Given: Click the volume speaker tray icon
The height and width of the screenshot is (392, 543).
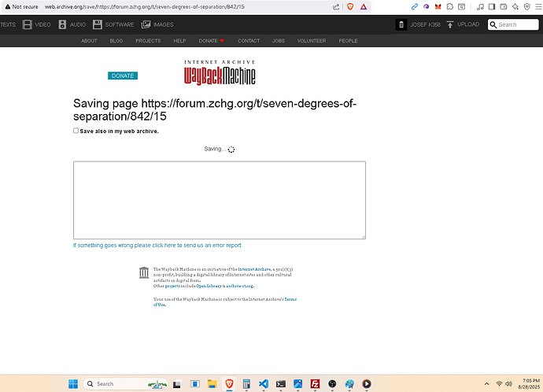Looking at the screenshot, I should click(508, 383).
